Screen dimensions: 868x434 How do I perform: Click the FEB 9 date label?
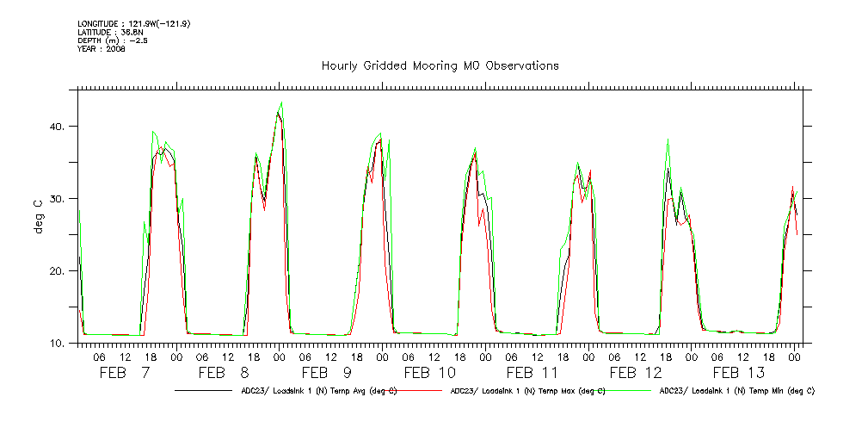[327, 373]
